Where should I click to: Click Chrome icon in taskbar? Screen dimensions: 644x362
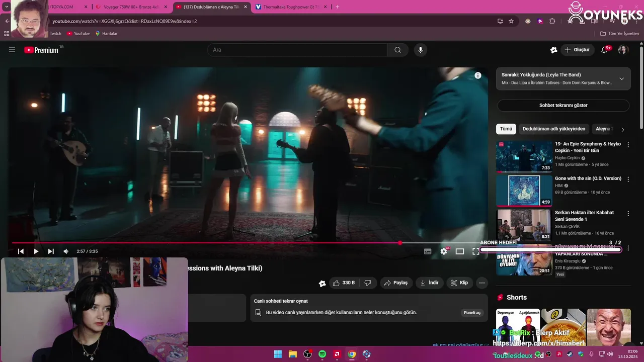click(352, 354)
